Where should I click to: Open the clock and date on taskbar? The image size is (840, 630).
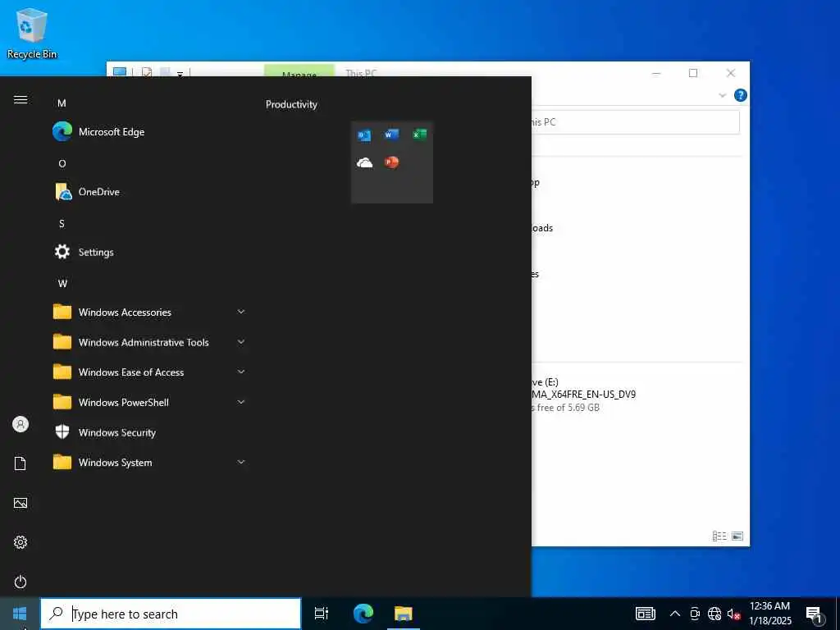click(x=769, y=614)
